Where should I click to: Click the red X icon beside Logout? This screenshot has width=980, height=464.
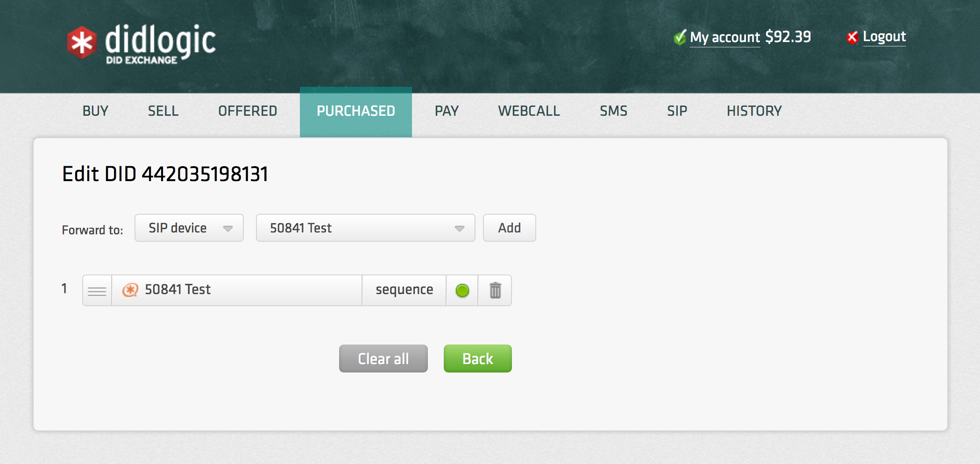click(853, 37)
